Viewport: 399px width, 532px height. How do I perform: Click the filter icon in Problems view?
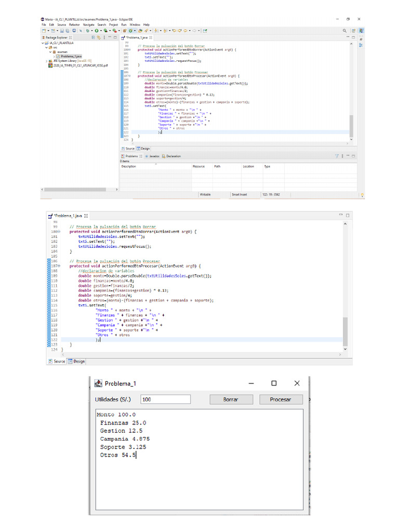[337, 156]
